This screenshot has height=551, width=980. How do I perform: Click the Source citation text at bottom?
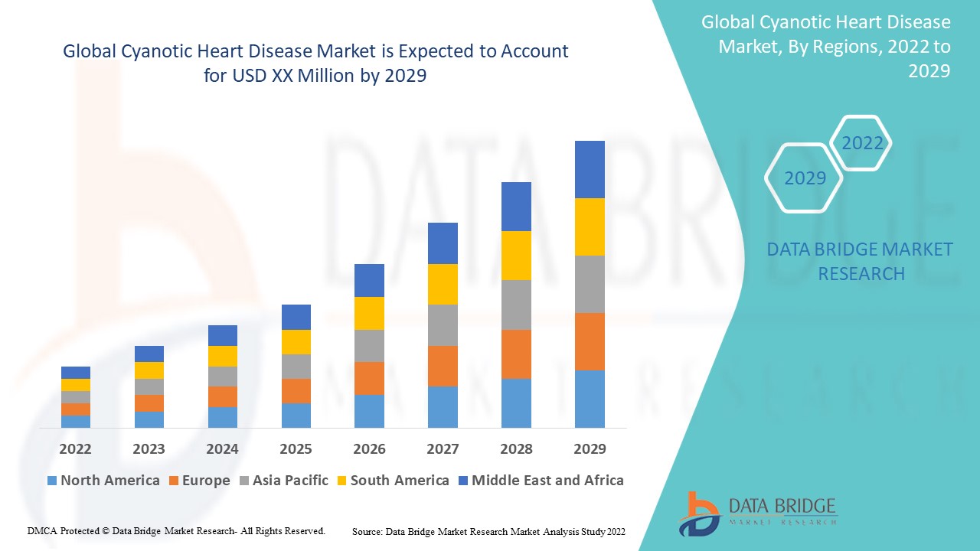pos(488,531)
